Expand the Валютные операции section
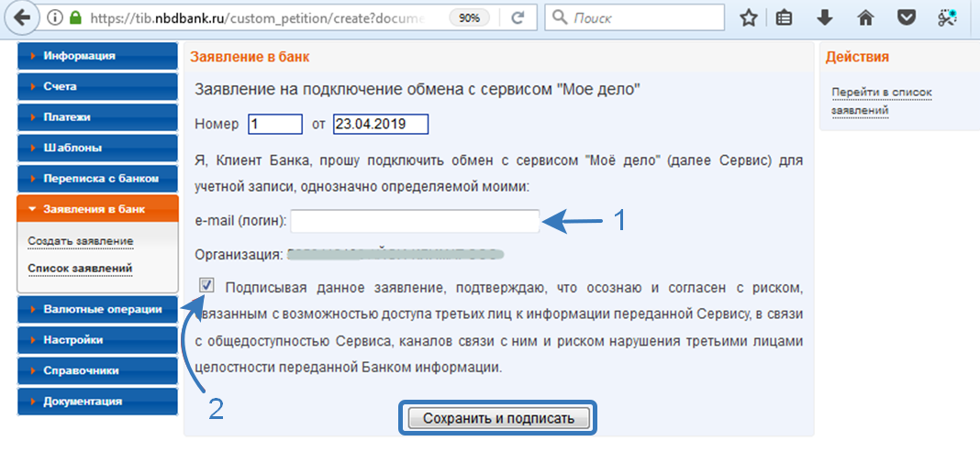Viewport: 980px width, 452px height. click(97, 310)
